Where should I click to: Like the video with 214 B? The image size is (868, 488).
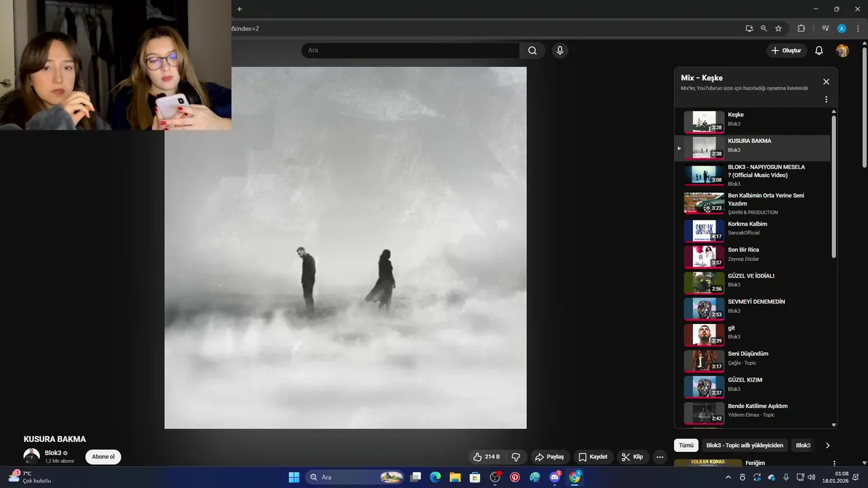tap(487, 457)
